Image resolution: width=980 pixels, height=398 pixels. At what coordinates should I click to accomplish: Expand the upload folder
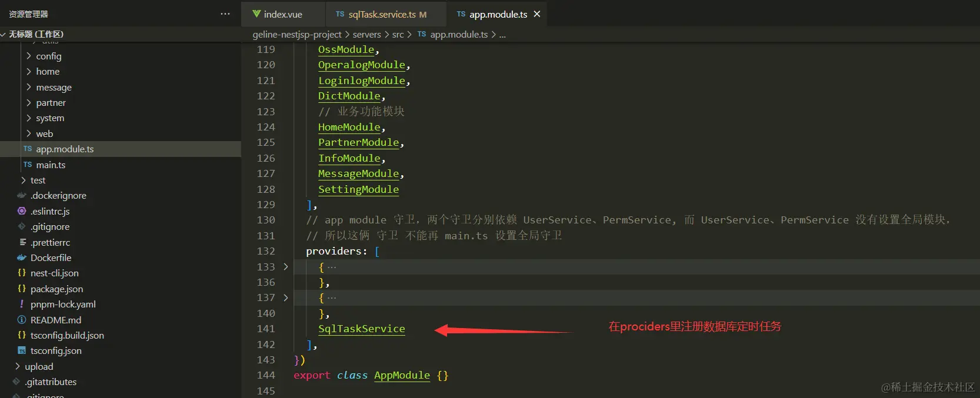[17, 366]
